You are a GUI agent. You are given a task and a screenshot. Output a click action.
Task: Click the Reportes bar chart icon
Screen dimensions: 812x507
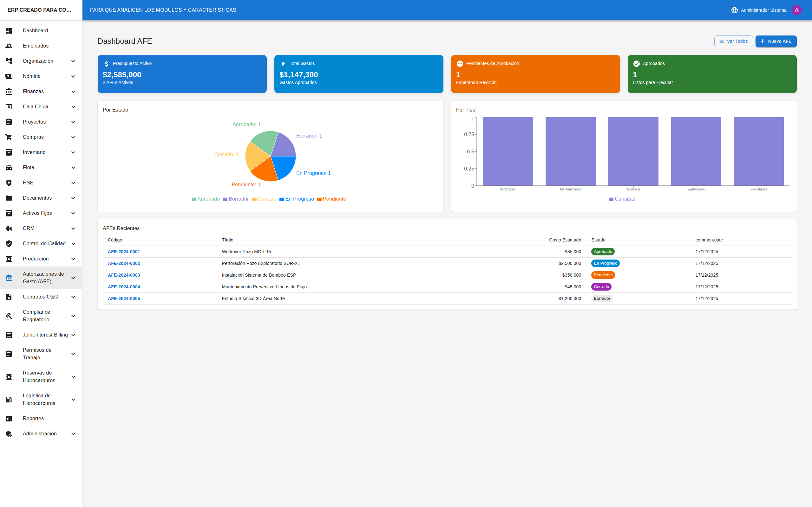point(8,418)
